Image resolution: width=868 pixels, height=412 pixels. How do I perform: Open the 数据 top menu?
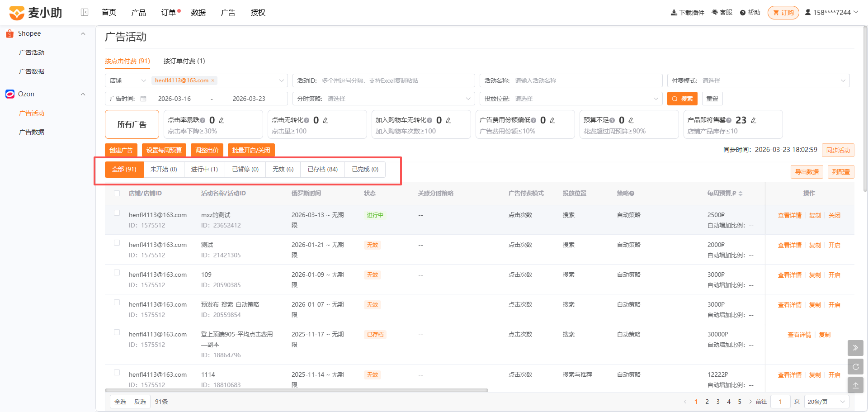[x=198, y=13]
